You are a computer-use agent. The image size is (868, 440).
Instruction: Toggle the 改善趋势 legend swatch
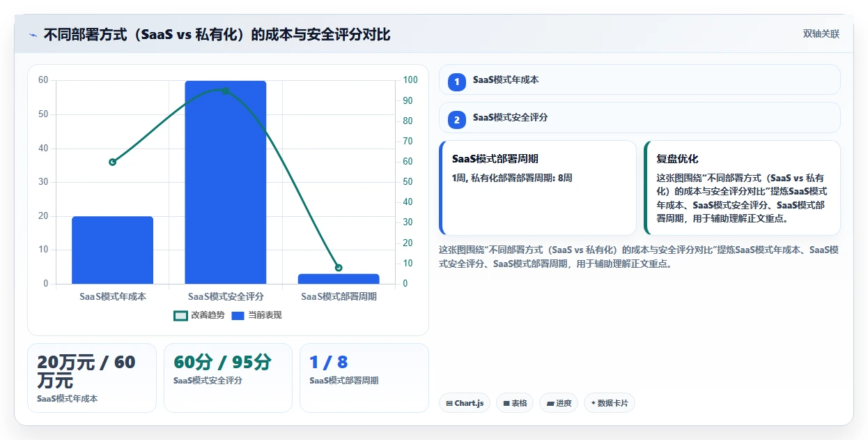coord(180,315)
